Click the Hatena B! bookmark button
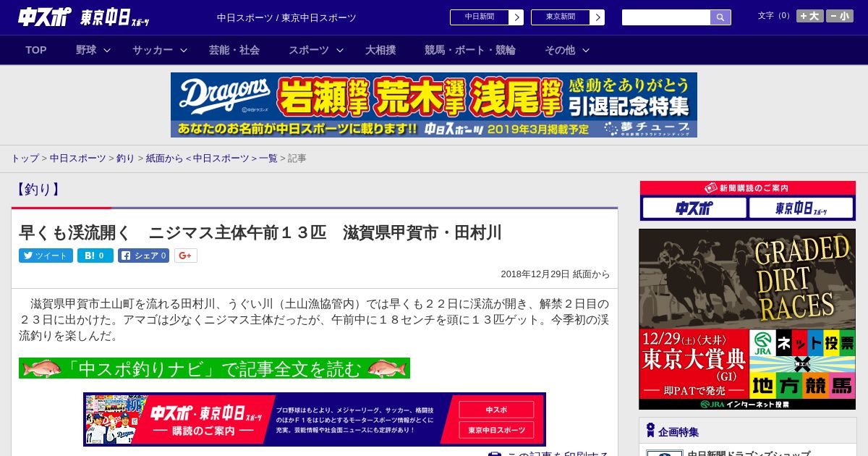This screenshot has width=868, height=456. point(95,256)
